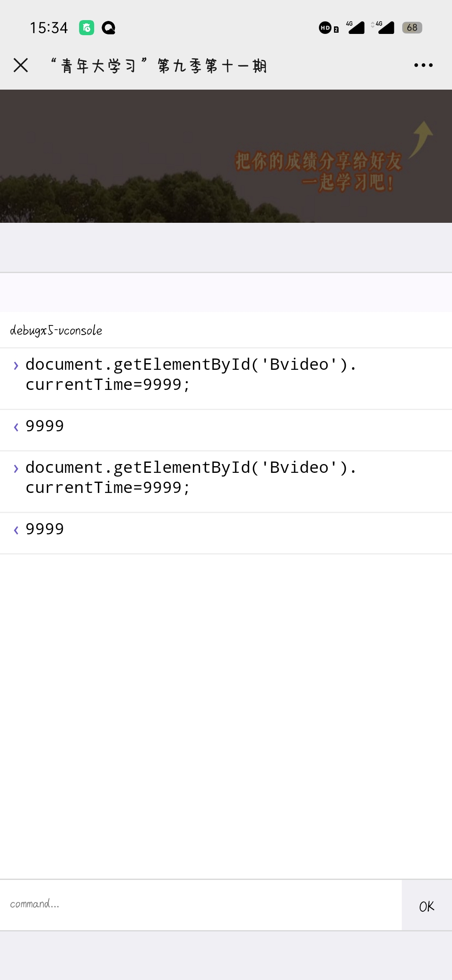The image size is (452, 980).
Task: Tap the page title "青年大学习" 第九季第十一期
Action: (158, 66)
